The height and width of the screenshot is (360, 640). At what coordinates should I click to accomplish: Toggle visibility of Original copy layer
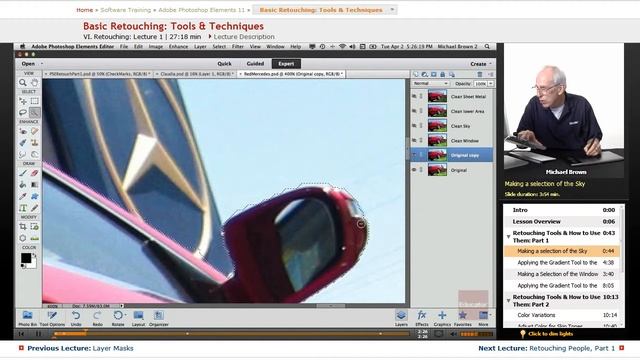(414, 155)
